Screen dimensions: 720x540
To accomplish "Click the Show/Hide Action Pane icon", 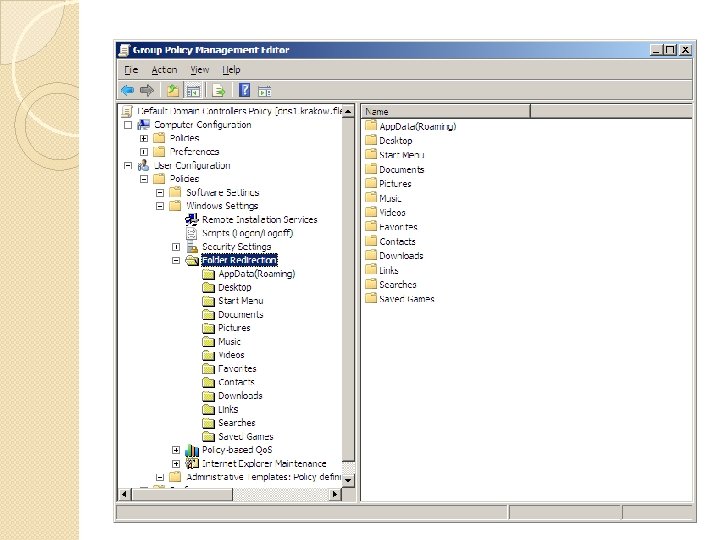I will (x=264, y=91).
